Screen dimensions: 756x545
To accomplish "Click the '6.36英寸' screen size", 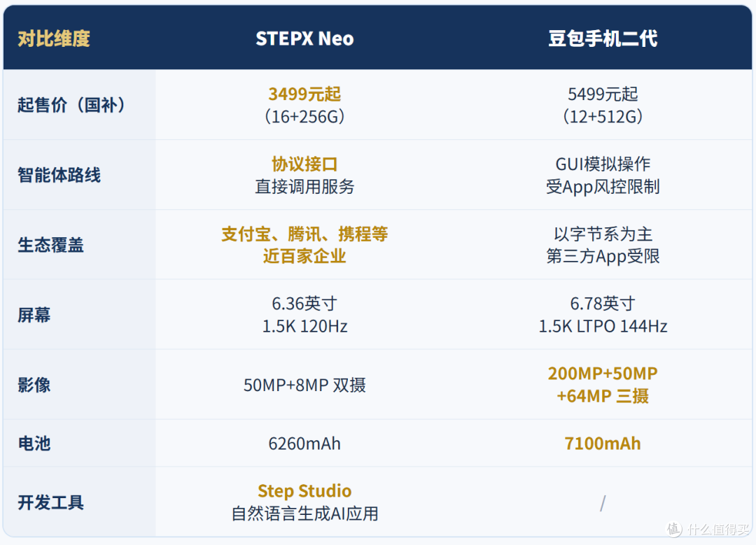I will click(304, 304).
